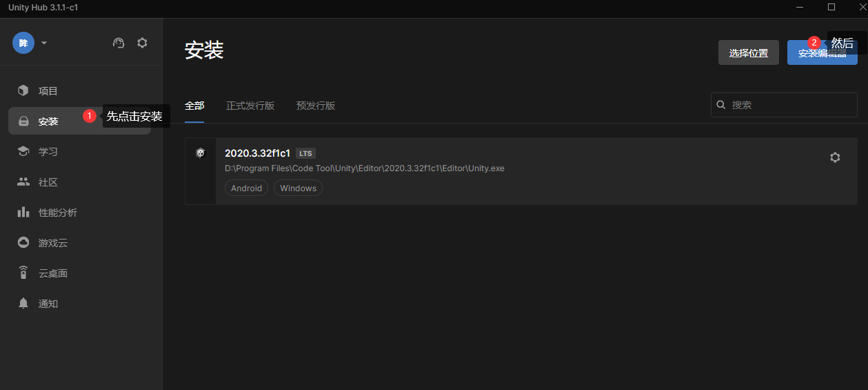Open settings gear for 2020.3.32f1c1 install

pyautogui.click(x=835, y=157)
